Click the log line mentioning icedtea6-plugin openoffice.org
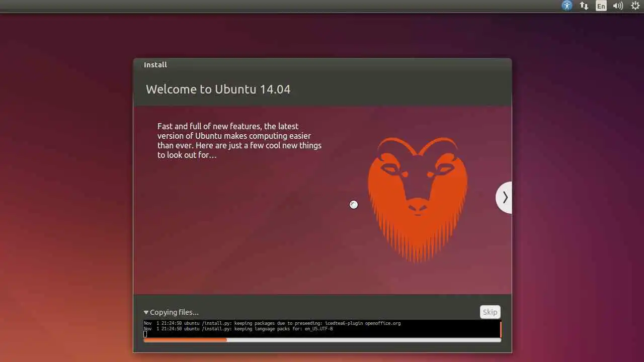 click(272, 323)
